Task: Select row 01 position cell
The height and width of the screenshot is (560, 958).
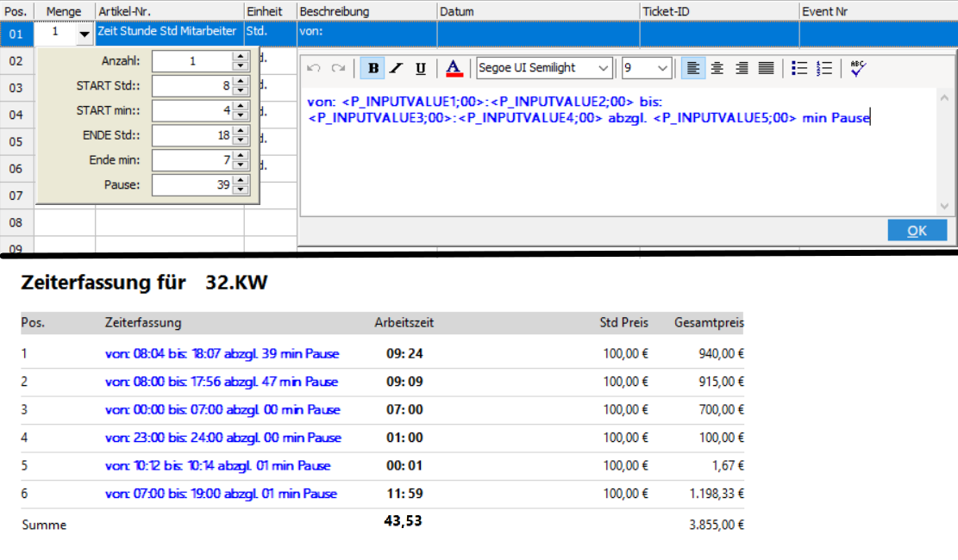Action: point(16,34)
